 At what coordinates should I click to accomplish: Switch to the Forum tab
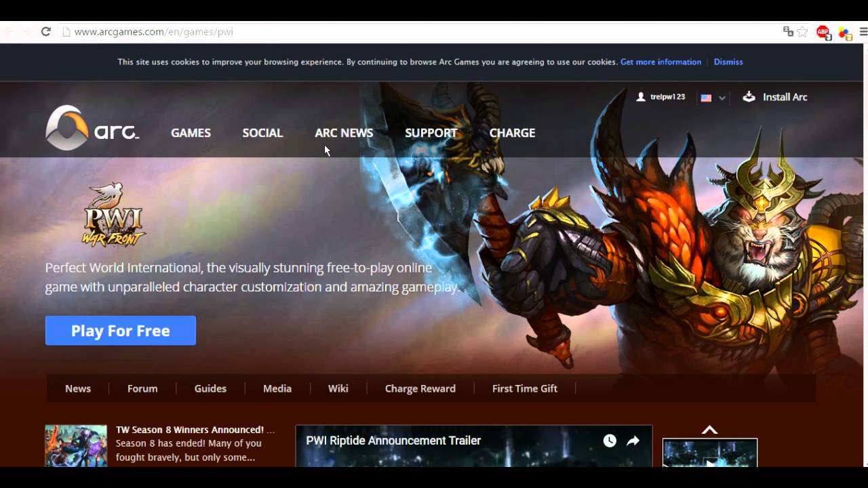coord(142,388)
